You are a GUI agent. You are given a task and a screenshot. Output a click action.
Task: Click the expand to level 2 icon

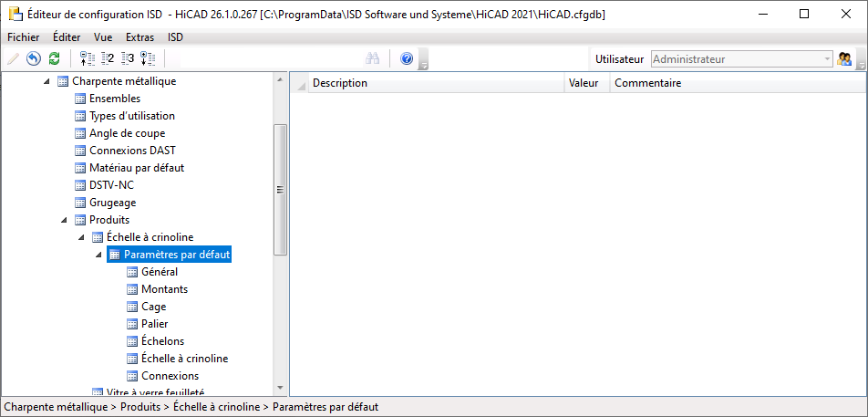point(108,58)
